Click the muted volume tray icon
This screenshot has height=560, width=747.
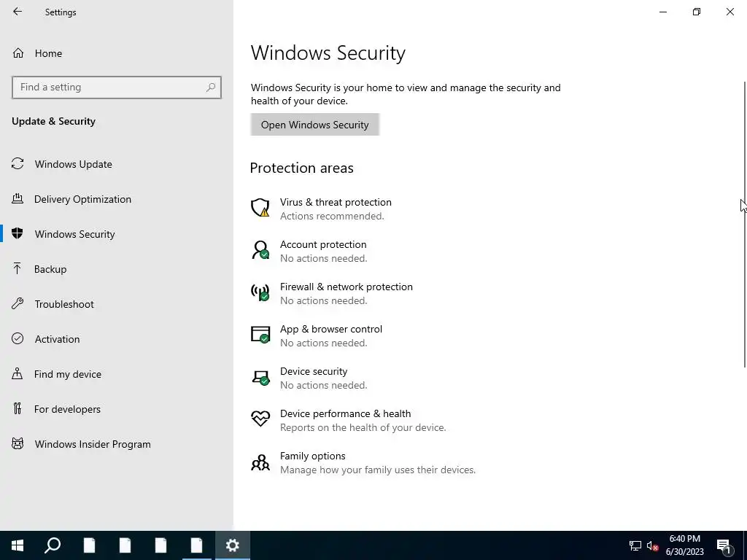[652, 545]
